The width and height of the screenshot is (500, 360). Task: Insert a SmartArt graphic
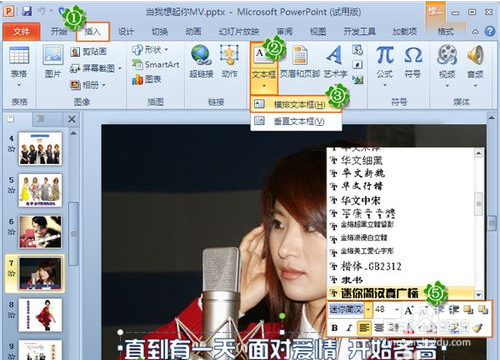point(156,64)
